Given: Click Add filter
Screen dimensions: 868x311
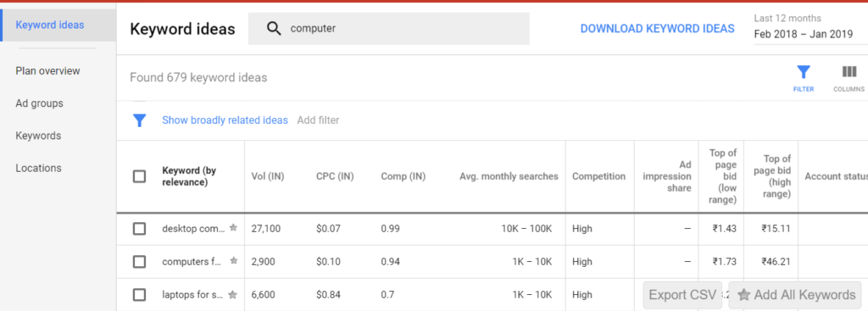Looking at the screenshot, I should point(318,120).
